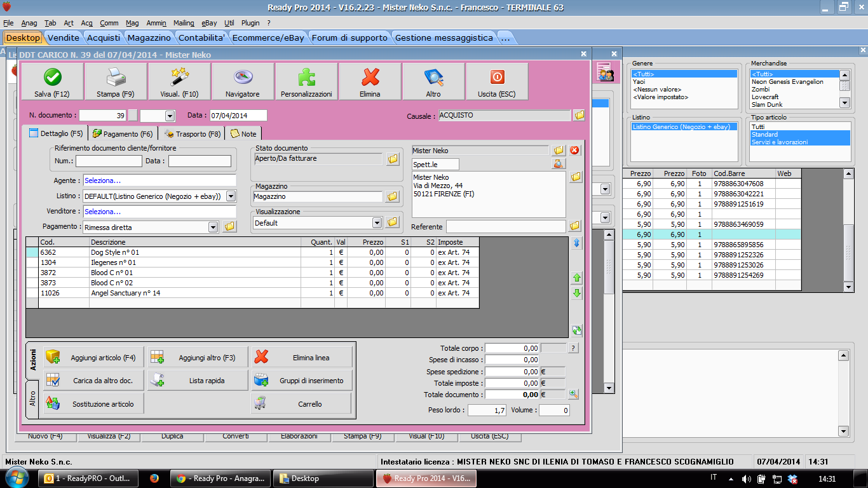
Task: Click the red X Elimina toolbar button
Action: tap(370, 81)
